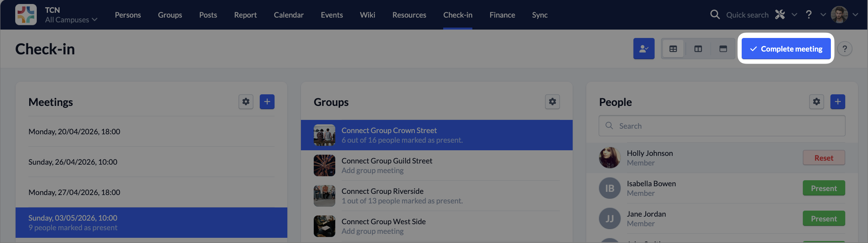Open Meetings panel settings gear
This screenshot has height=243, width=868.
(246, 102)
